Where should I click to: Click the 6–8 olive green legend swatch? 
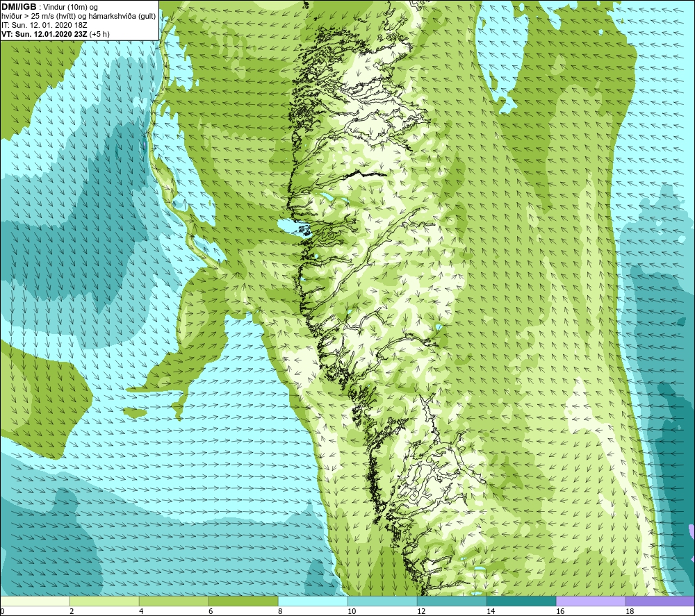[x=243, y=601]
